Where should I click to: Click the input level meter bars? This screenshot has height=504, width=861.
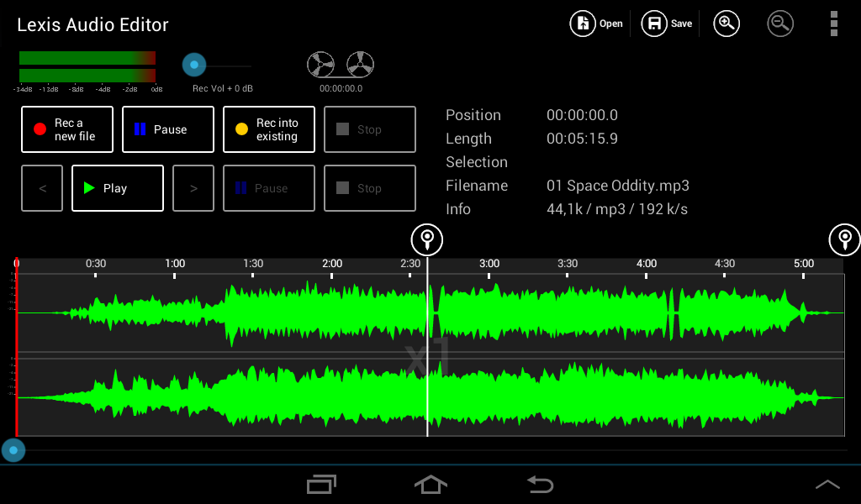[87, 67]
